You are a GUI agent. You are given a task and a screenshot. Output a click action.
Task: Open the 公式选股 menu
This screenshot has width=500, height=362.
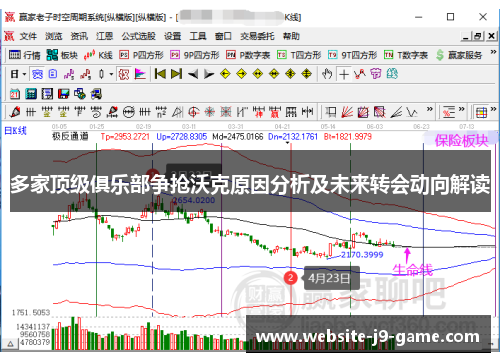click(x=138, y=36)
